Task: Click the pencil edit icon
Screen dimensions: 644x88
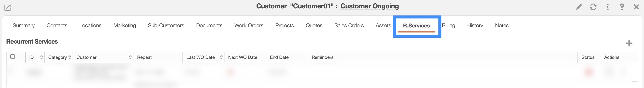Action: point(579,7)
